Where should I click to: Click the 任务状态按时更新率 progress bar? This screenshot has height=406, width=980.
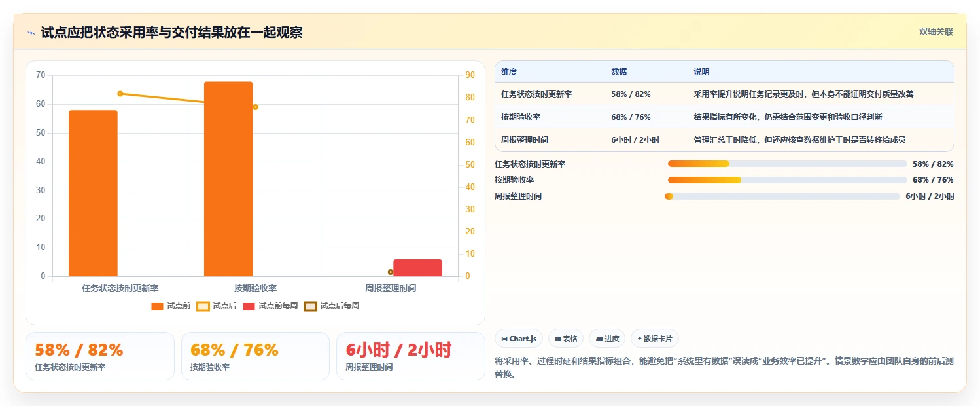tap(787, 164)
